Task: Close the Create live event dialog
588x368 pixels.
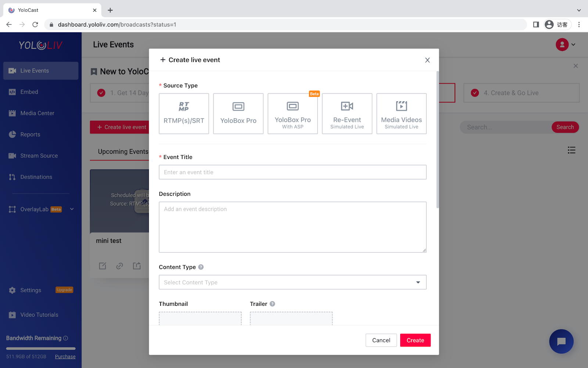Action: [x=427, y=60]
